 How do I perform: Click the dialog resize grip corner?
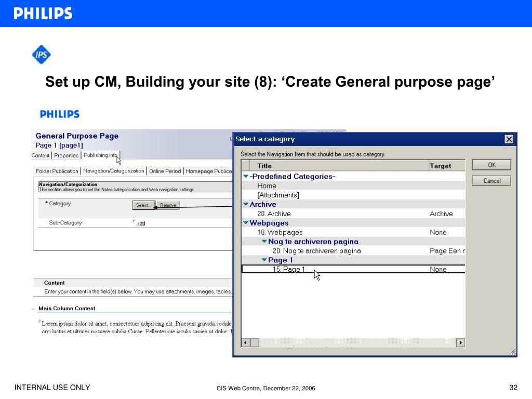[512, 352]
